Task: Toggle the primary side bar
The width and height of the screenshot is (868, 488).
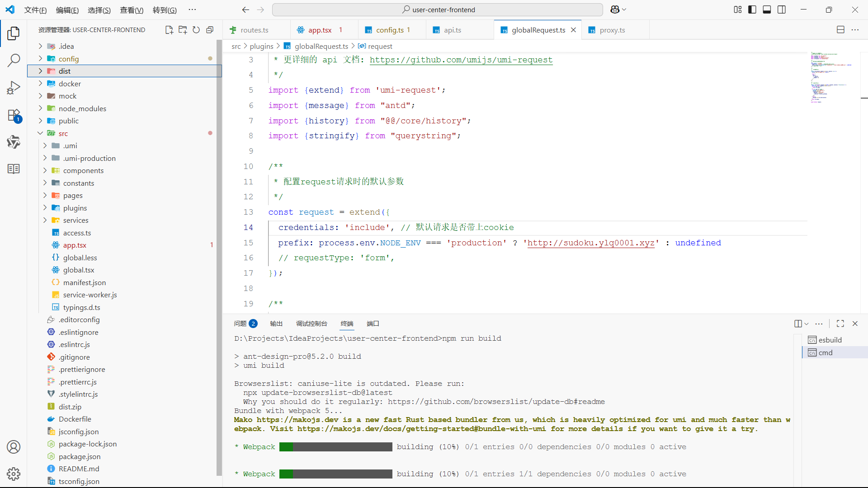Action: click(x=752, y=9)
